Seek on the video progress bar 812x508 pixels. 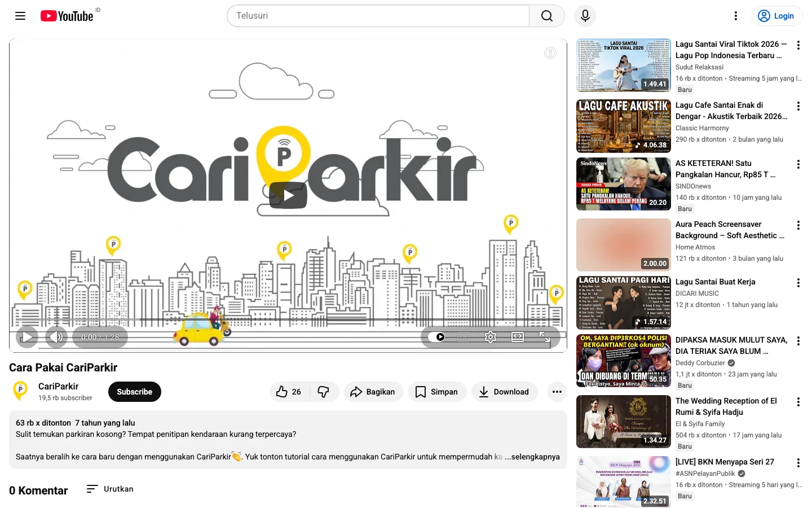click(x=288, y=320)
